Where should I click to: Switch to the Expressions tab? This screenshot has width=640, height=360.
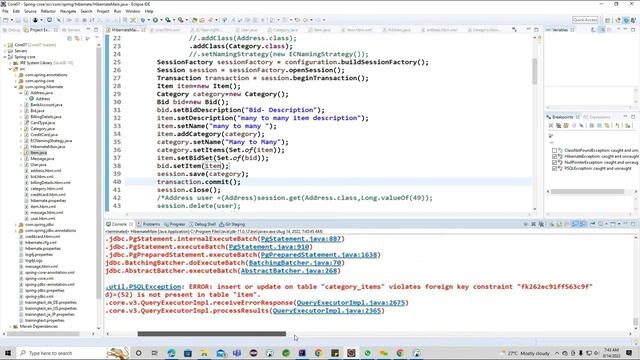(x=596, y=117)
